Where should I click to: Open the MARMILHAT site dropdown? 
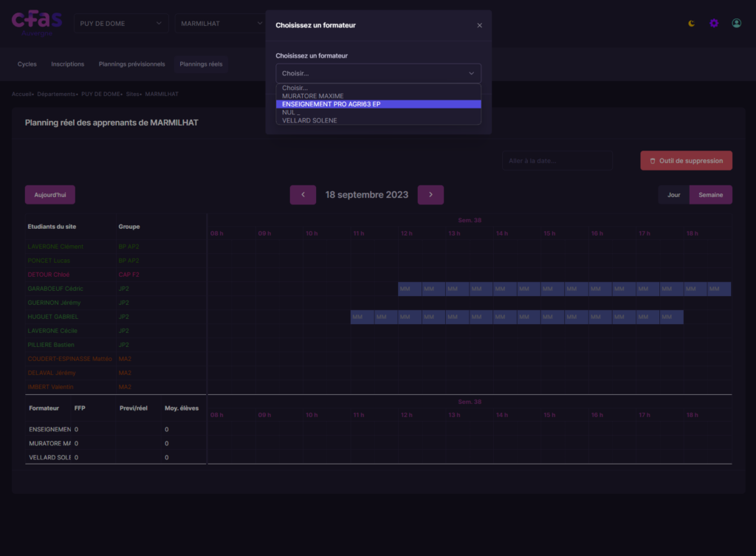click(x=220, y=23)
